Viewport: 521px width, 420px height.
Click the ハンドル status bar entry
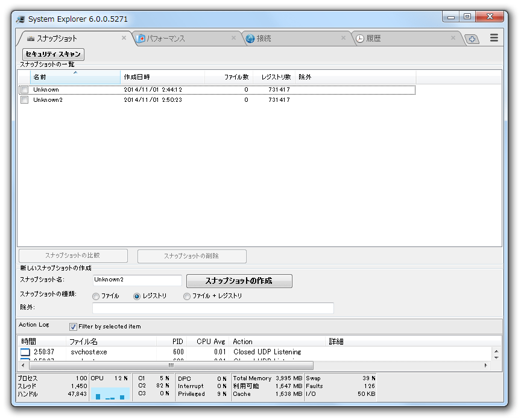pyautogui.click(x=52, y=394)
